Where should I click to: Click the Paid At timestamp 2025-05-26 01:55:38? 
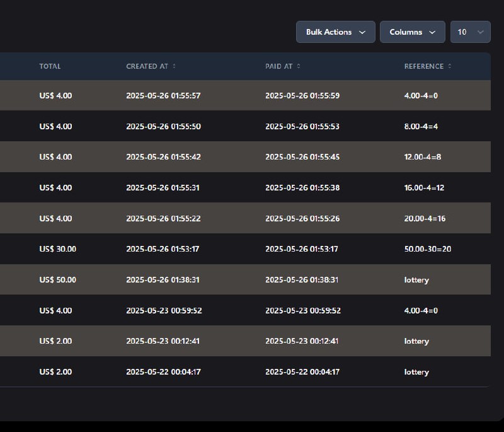(x=302, y=188)
